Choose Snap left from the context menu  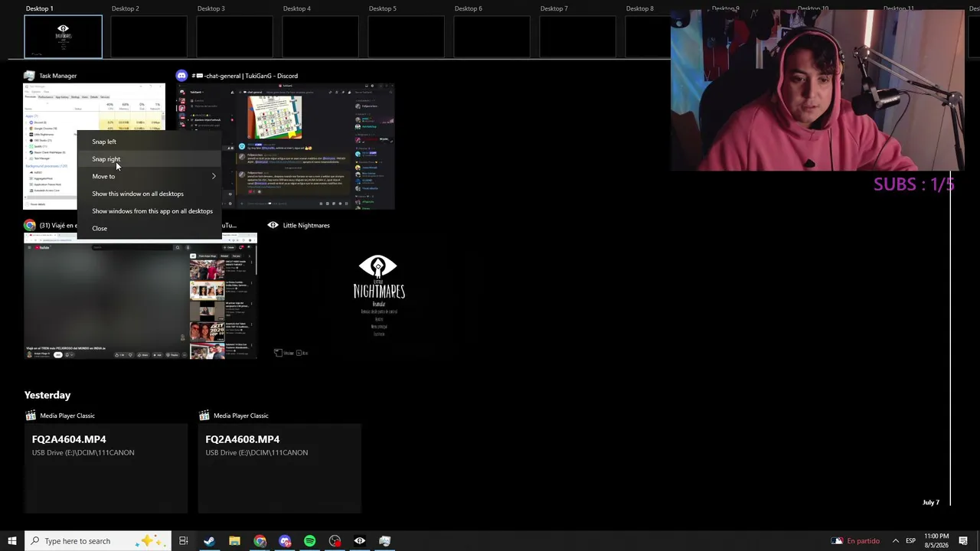[x=149, y=142]
